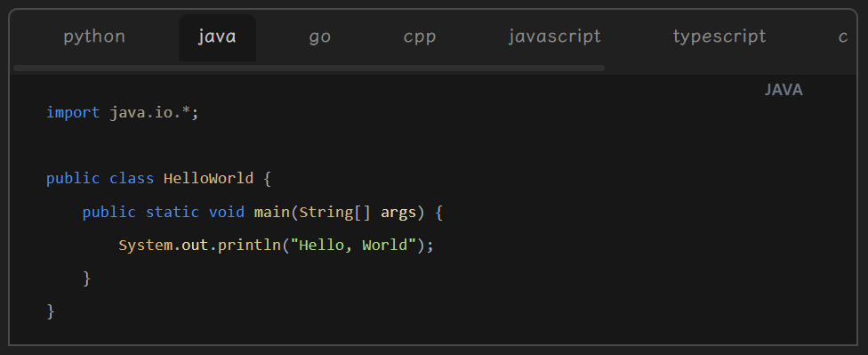Click the JAVA language label
The image size is (868, 355).
click(x=784, y=90)
